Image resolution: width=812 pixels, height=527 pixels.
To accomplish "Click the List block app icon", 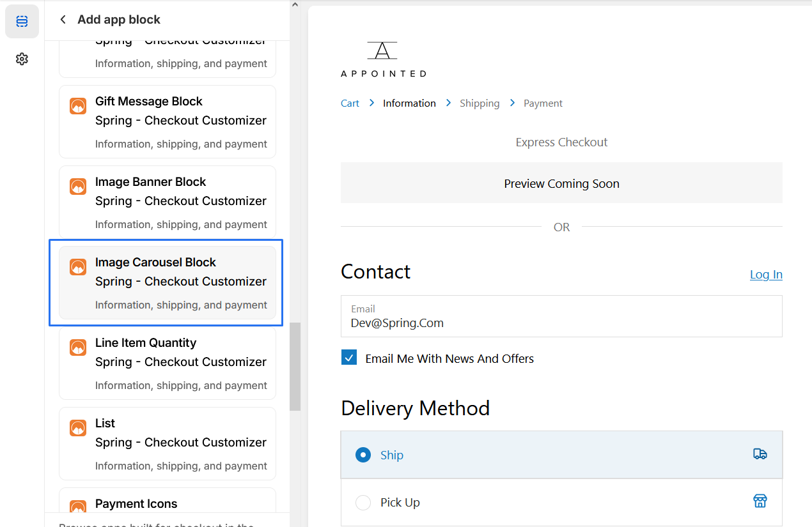I will (78, 428).
